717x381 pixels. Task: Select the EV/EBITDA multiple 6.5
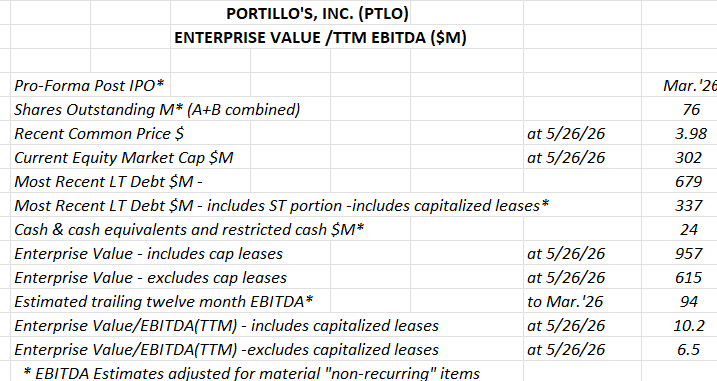click(x=689, y=349)
